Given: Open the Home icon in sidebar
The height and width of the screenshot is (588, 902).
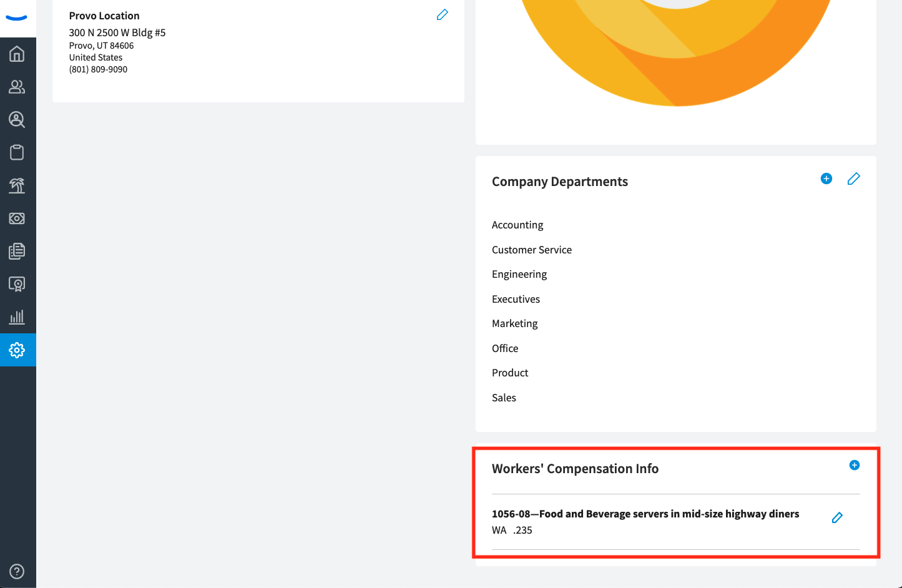Looking at the screenshot, I should click(x=17, y=54).
